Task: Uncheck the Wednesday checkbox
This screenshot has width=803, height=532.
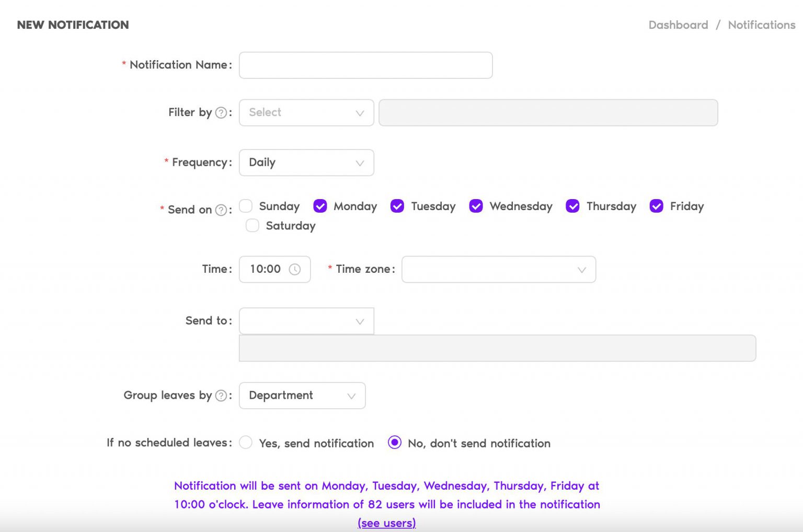Action: (x=476, y=206)
